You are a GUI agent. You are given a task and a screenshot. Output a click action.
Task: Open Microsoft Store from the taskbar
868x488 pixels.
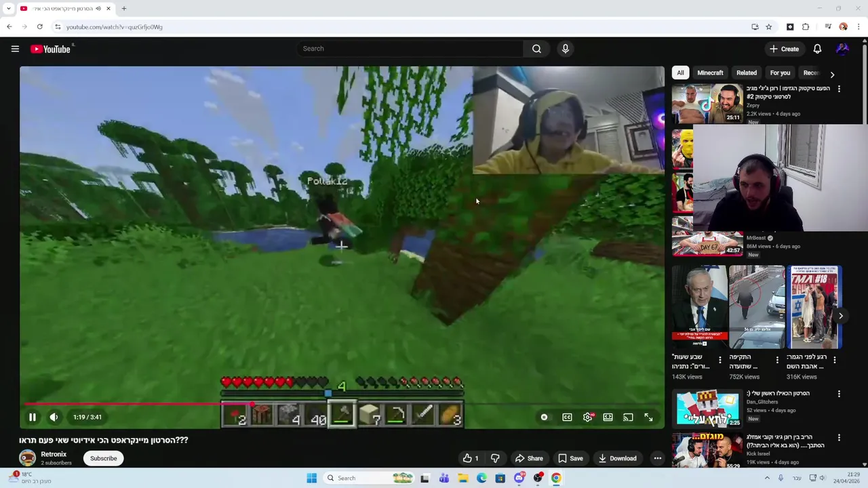(500, 479)
